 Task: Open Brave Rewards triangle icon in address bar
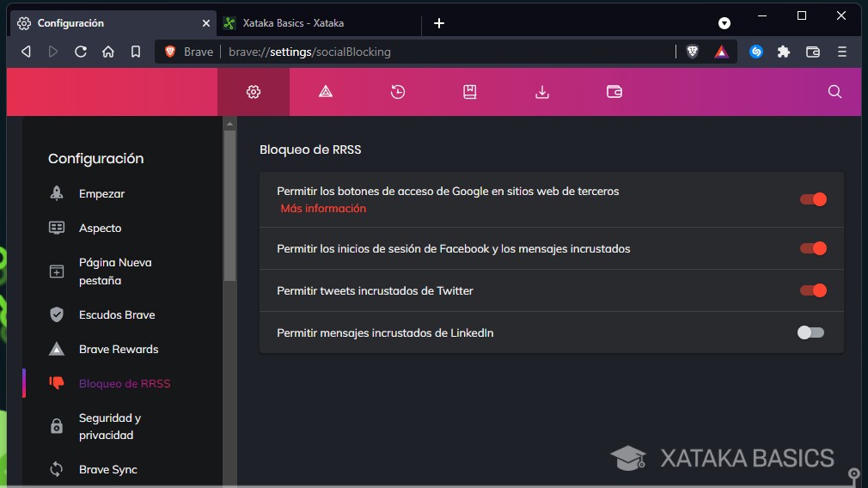point(721,52)
